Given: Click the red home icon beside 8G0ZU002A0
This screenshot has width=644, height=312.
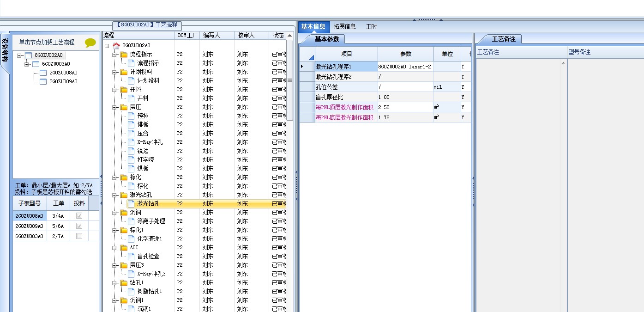Looking at the screenshot, I should coord(116,45).
